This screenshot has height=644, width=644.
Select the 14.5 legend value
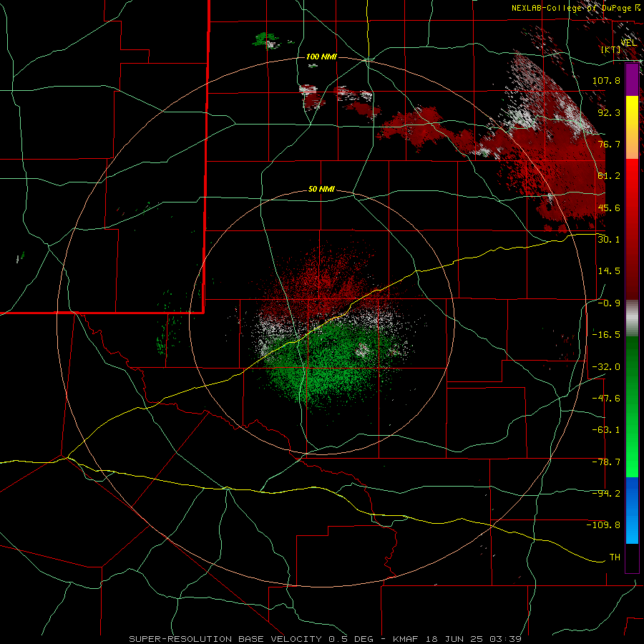pyautogui.click(x=609, y=270)
